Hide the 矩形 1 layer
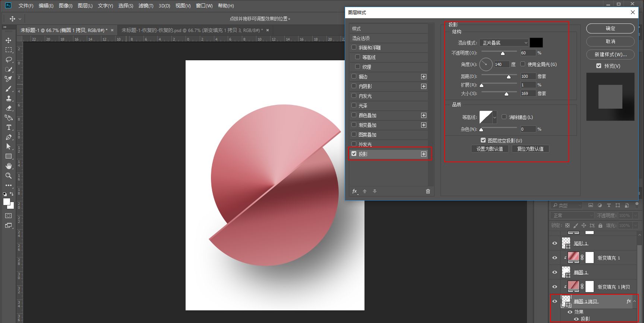Viewport: 644px width, 323px height. (555, 243)
